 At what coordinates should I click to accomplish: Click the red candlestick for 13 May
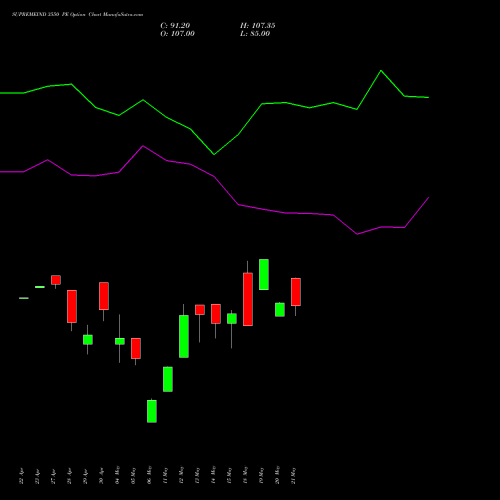click(200, 310)
